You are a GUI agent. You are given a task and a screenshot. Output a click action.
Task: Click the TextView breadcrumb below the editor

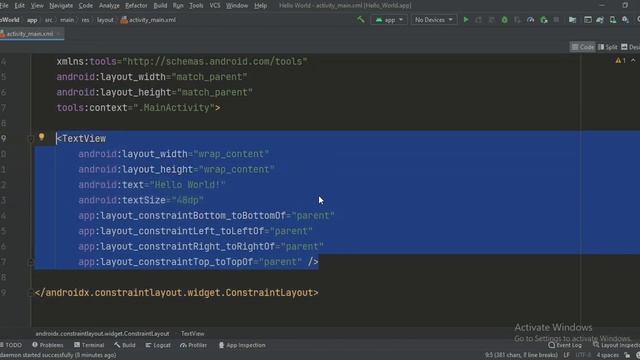click(x=193, y=334)
